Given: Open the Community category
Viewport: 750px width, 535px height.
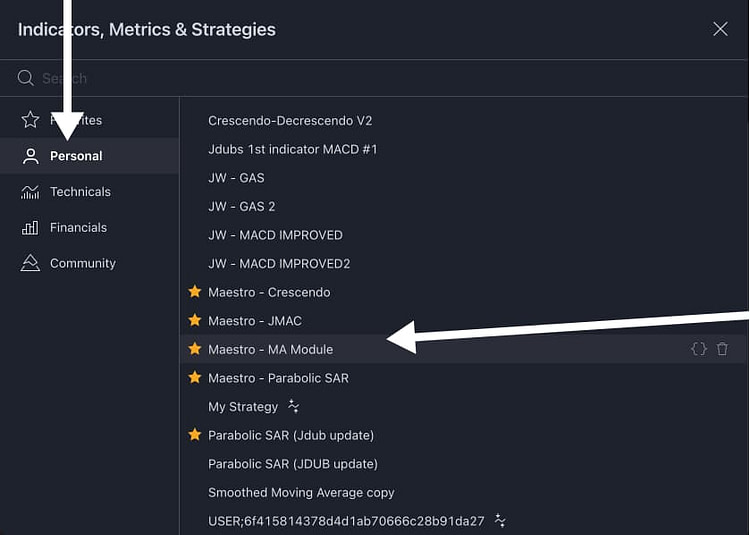Looking at the screenshot, I should click(83, 263).
